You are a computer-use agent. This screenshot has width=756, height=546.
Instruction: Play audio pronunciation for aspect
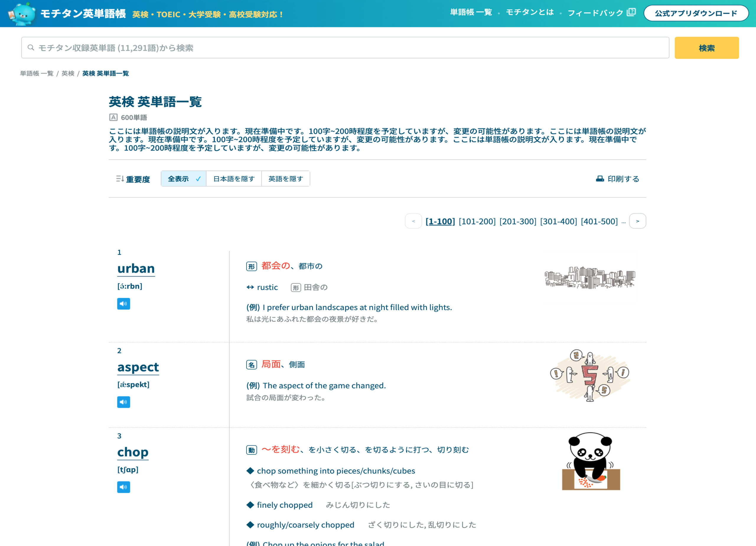tap(123, 402)
